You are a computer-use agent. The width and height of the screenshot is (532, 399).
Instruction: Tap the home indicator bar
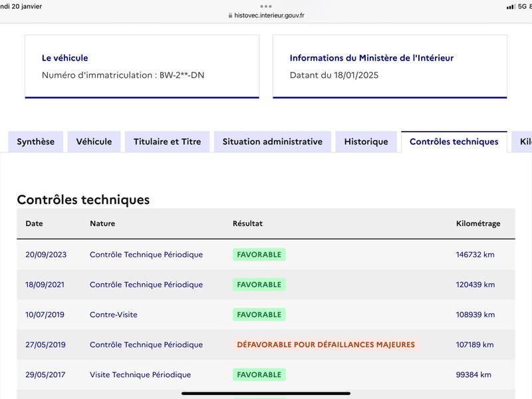pos(266,394)
